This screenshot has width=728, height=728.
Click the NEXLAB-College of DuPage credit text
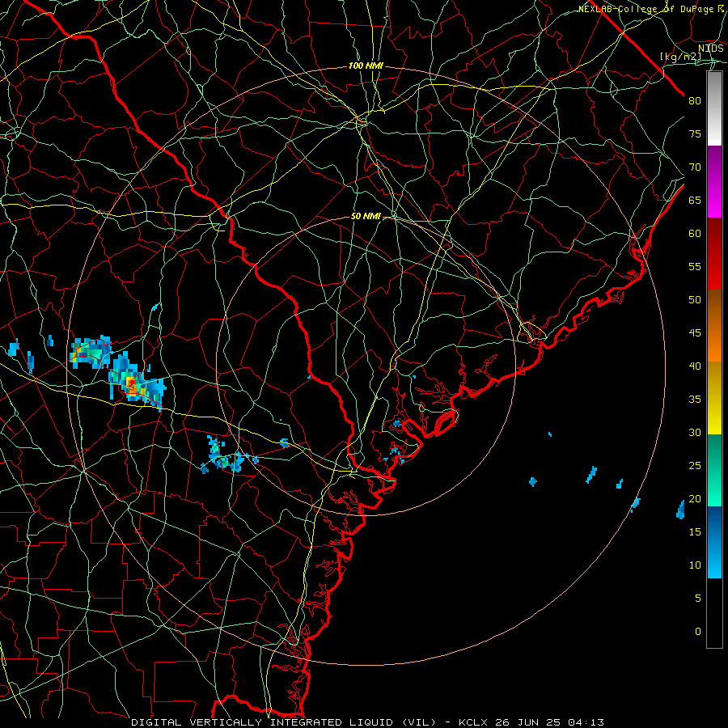(x=651, y=9)
